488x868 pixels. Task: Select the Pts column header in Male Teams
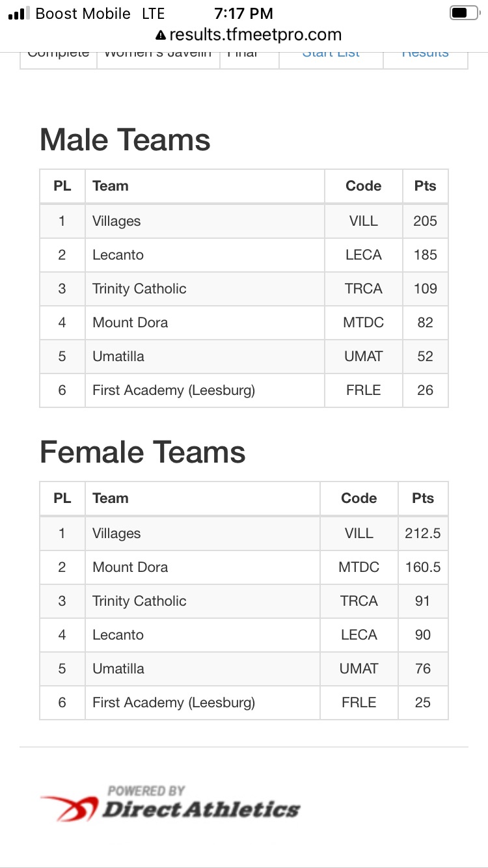(425, 186)
